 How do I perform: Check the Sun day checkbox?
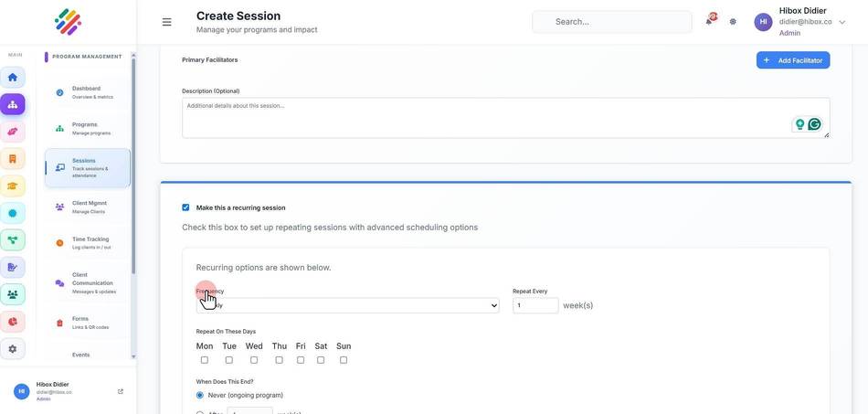(x=344, y=360)
